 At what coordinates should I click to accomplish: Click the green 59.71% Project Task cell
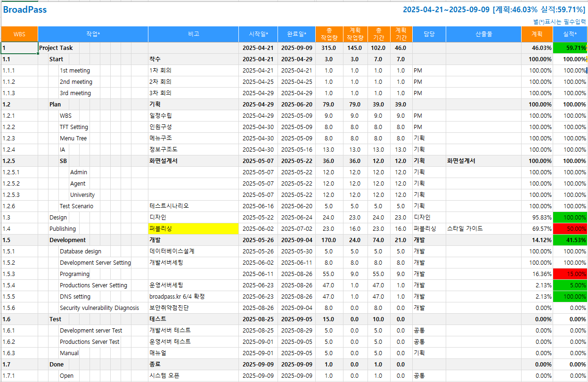[x=570, y=48]
